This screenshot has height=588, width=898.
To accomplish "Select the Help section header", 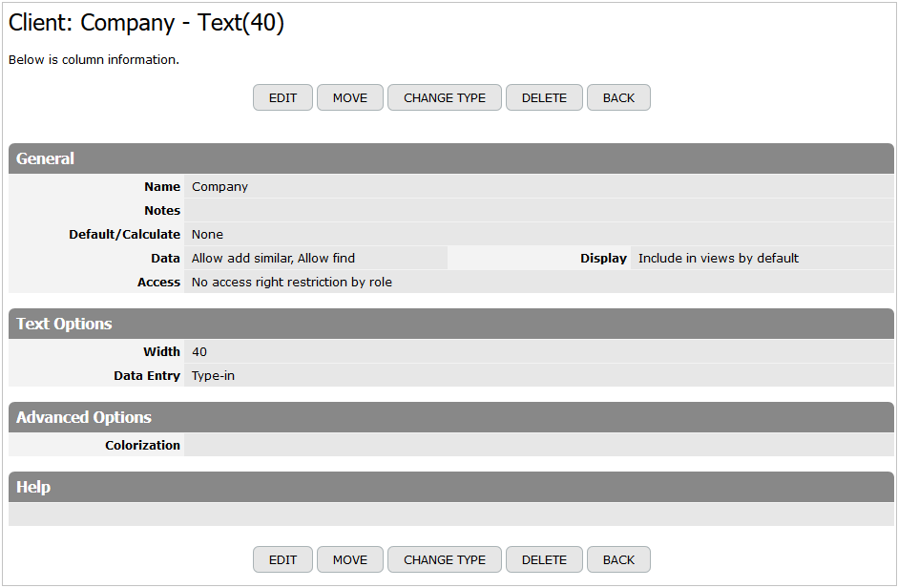I will (451, 487).
